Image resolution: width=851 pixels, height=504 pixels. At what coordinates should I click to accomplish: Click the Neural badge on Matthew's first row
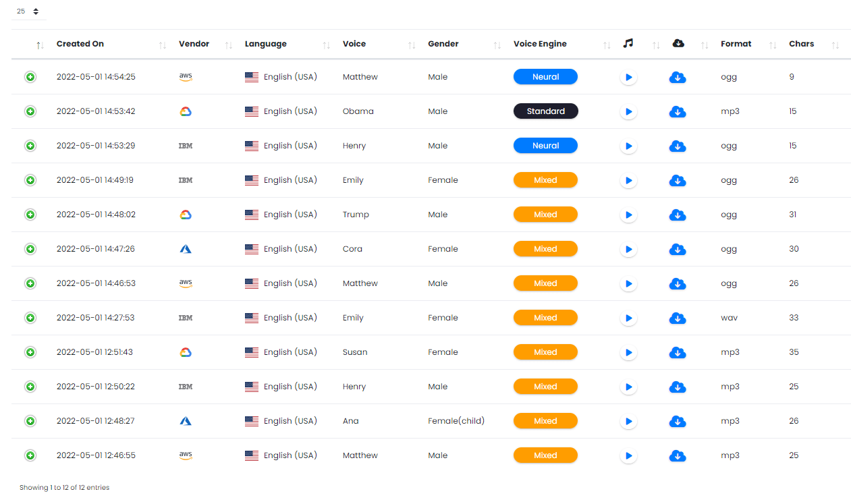(x=545, y=77)
